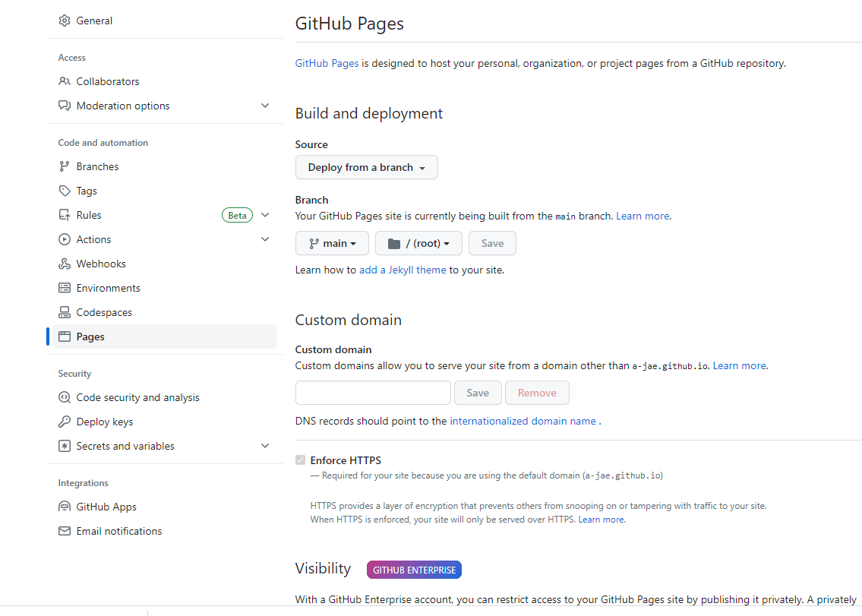This screenshot has height=616, width=862.
Task: Expand Moderation options chevron
Action: pos(265,106)
